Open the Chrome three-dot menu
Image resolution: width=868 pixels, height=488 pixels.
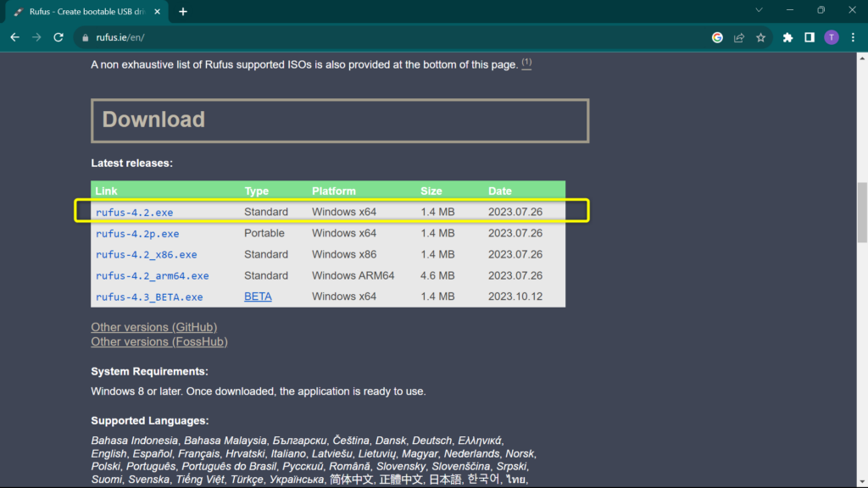[x=851, y=37]
